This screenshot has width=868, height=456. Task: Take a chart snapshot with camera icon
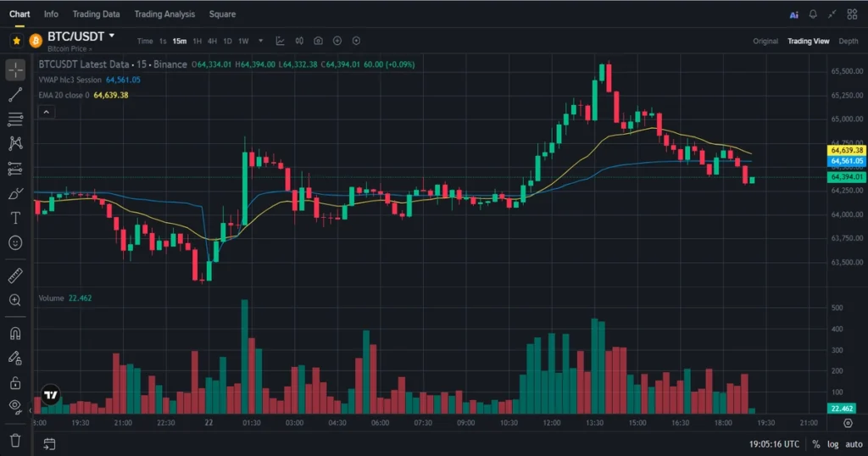pos(319,41)
